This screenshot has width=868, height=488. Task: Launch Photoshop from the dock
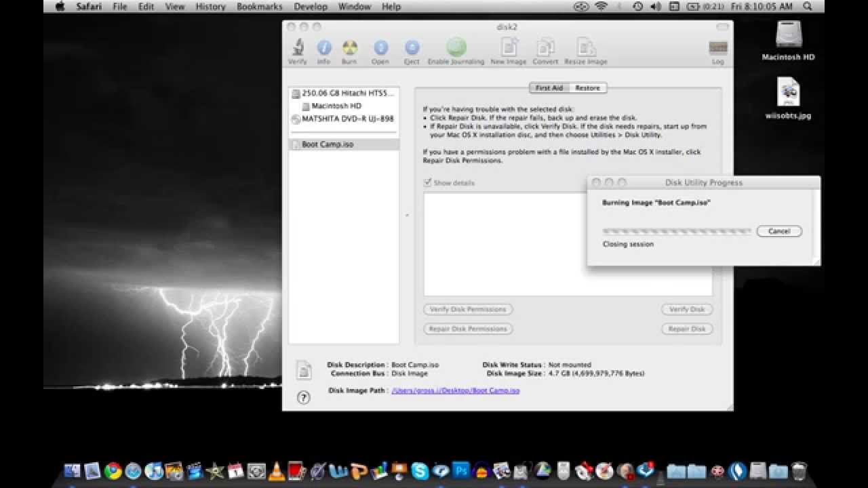tap(461, 471)
